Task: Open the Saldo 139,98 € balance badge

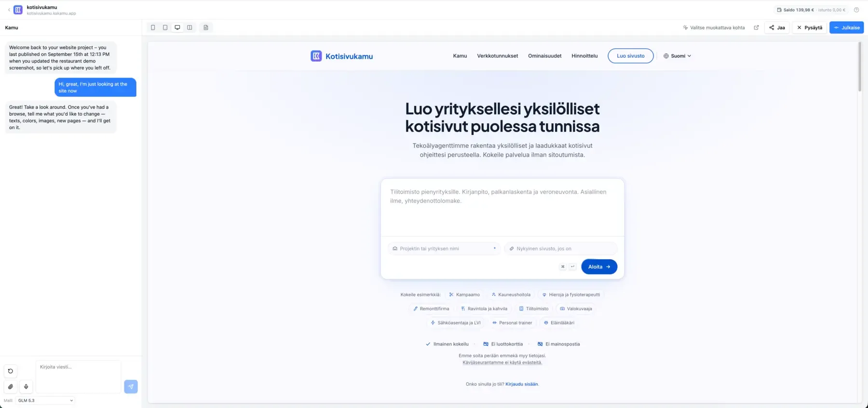Action: pos(812,10)
